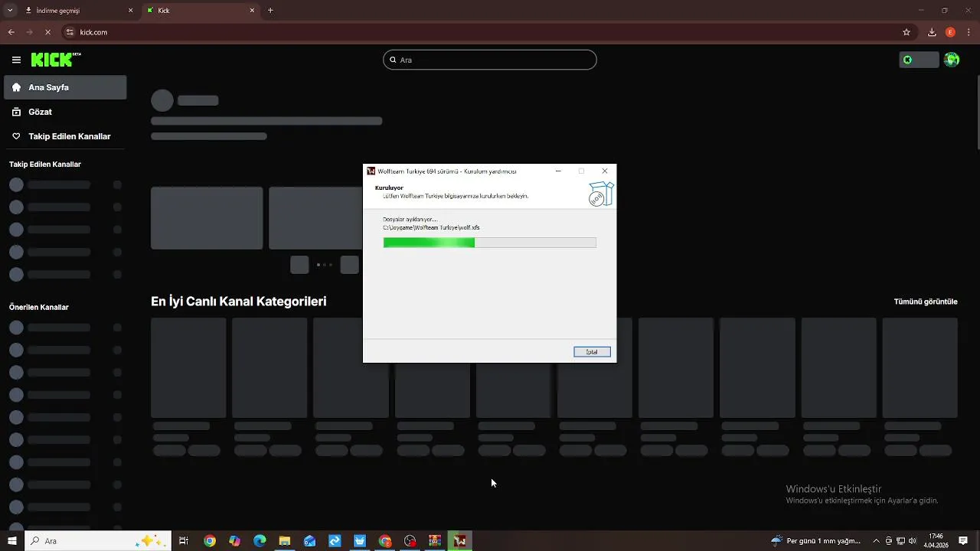Screen dimensions: 980x551
Task: Select the Wolfteam installer taskbar icon
Action: click(x=459, y=541)
